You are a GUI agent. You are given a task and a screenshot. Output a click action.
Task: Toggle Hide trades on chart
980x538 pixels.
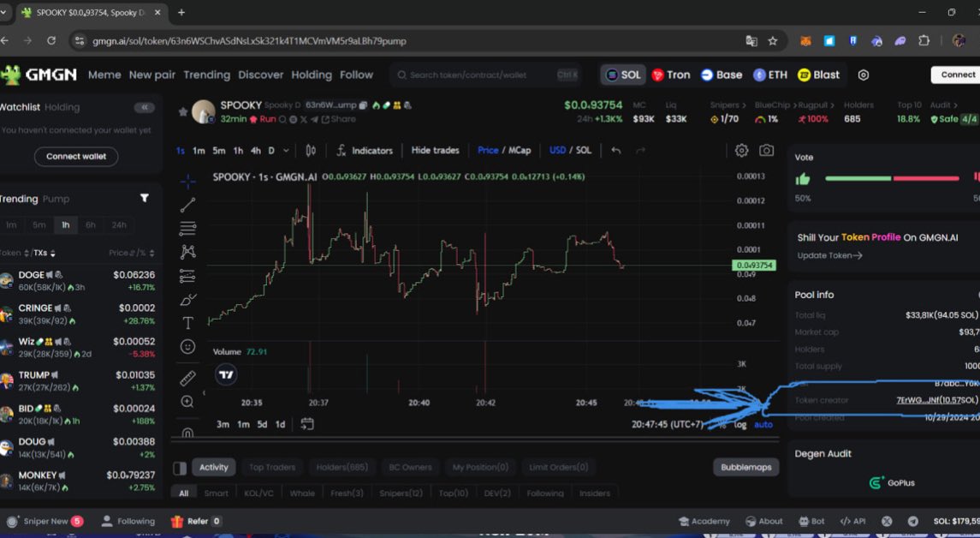pyautogui.click(x=435, y=150)
